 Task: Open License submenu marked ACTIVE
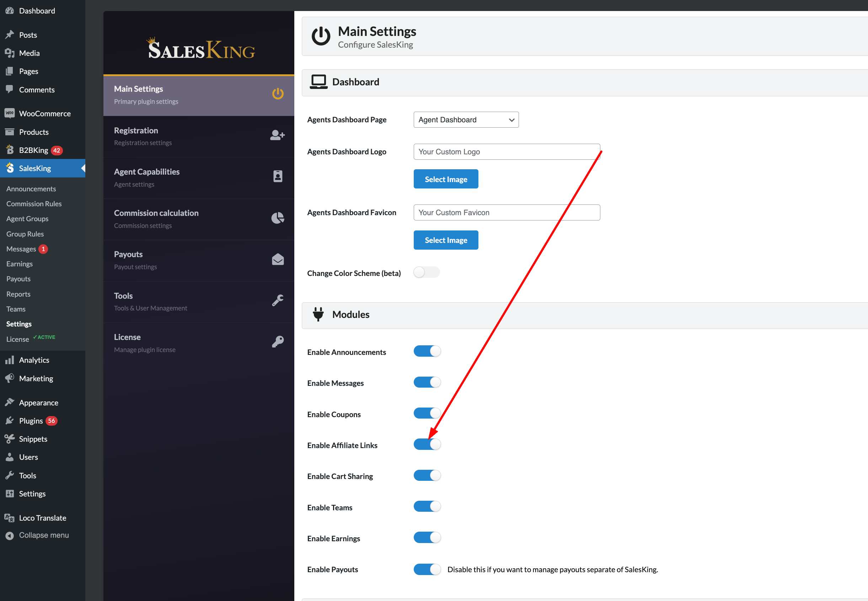coord(31,339)
